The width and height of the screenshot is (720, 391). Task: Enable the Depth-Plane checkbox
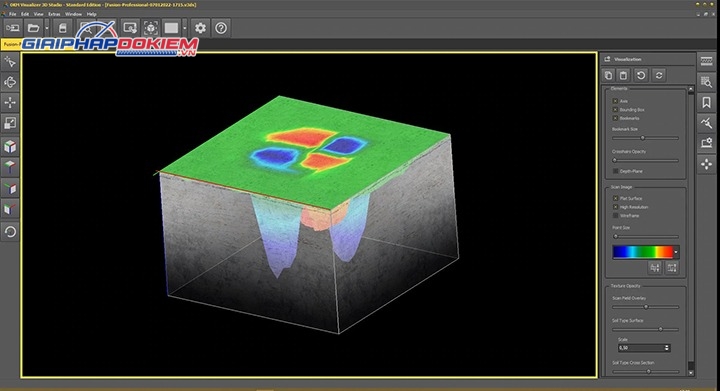click(x=615, y=171)
